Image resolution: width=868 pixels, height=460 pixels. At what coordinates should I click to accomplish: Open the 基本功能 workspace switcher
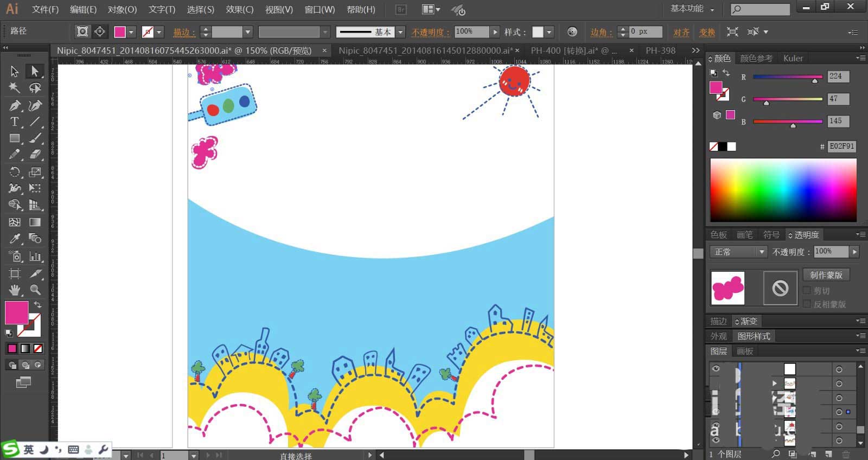click(x=692, y=9)
